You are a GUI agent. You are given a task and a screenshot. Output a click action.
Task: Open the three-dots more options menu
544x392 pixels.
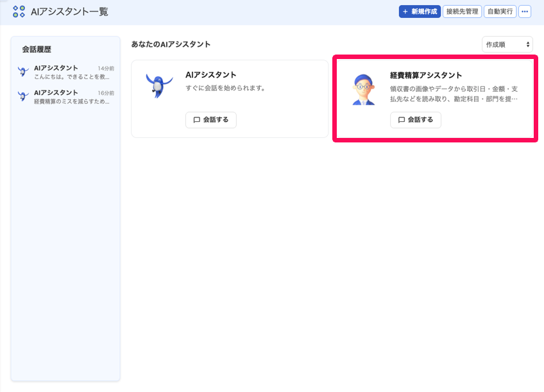(x=525, y=12)
